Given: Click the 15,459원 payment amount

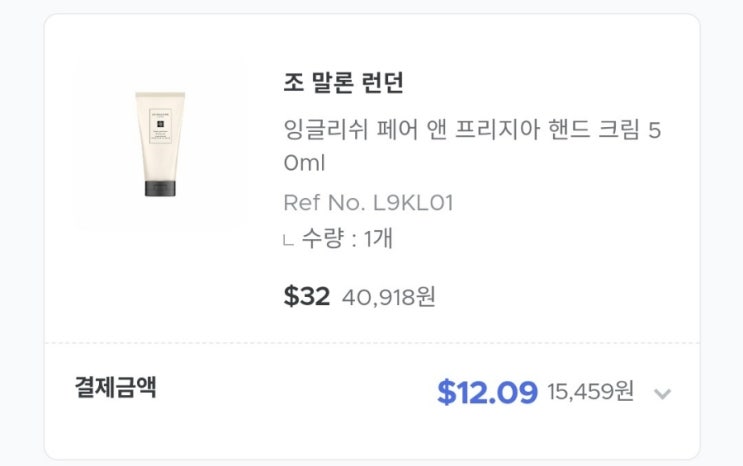Looking at the screenshot, I should pos(590,392).
